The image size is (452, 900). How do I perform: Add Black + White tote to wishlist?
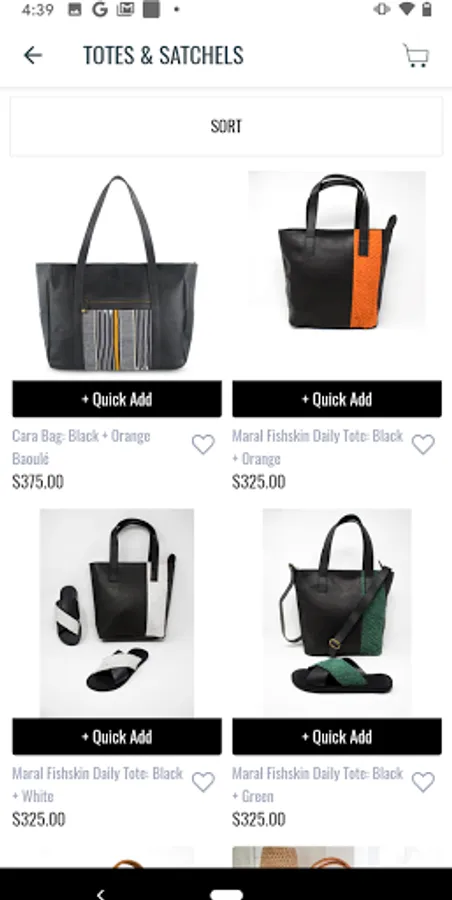203,782
